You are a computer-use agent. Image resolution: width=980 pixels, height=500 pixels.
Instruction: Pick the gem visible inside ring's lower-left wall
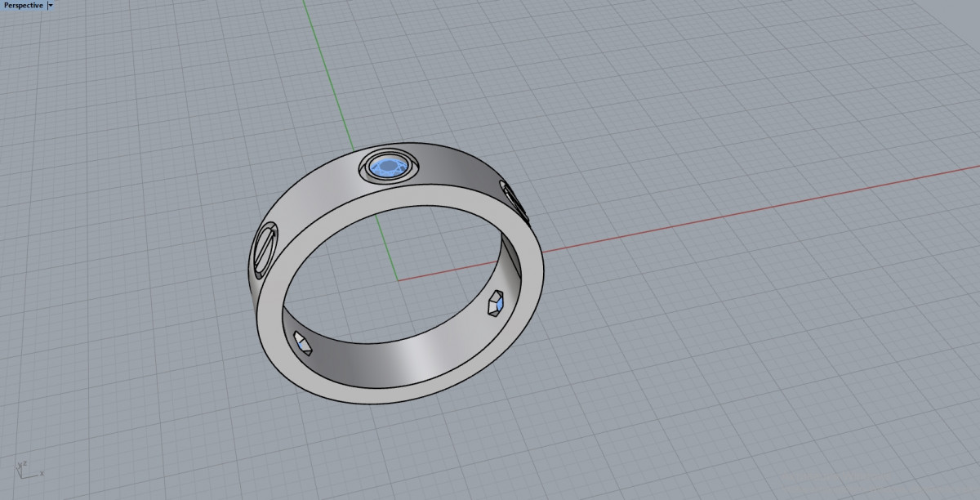pyautogui.click(x=303, y=343)
